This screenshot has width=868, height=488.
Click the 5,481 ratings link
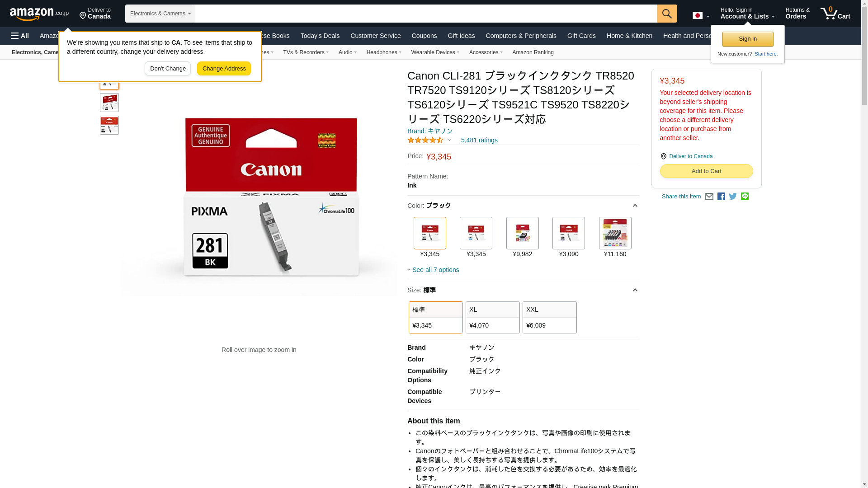tap(479, 140)
